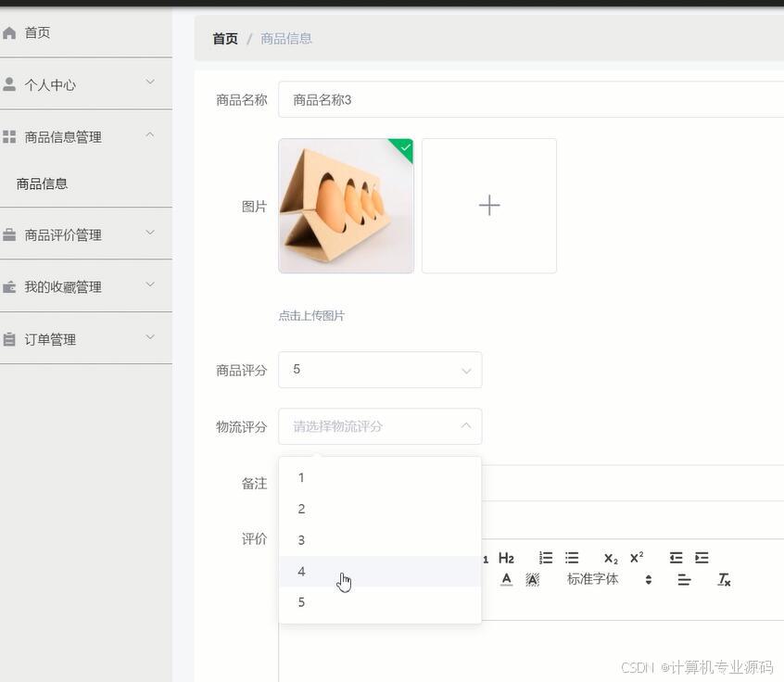Viewport: 784px width, 682px height.
Task: Expand the 订单管理 chevron
Action: pyautogui.click(x=150, y=337)
